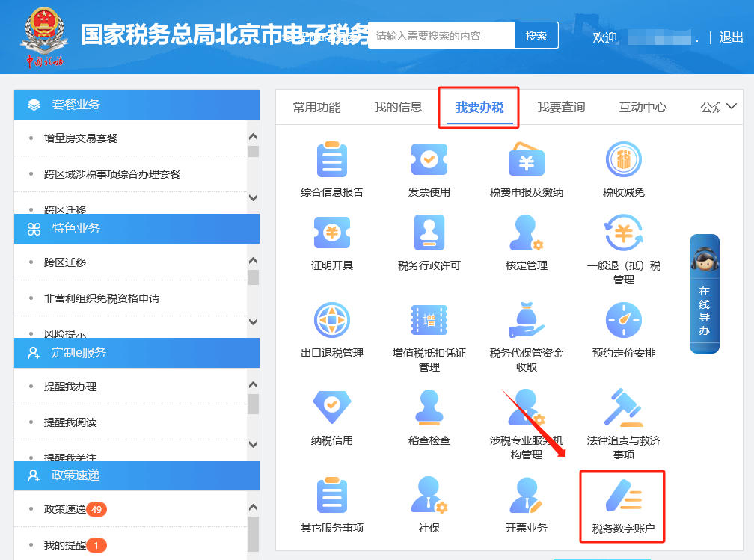Click the 出口退税管理 globe icon
Viewport: 754px width, 560px height.
tap(332, 321)
